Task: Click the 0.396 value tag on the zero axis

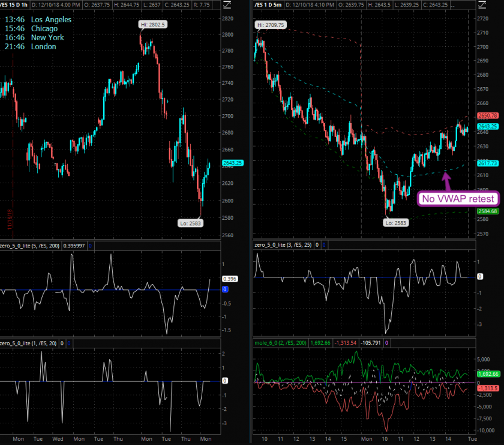Action: tap(229, 279)
